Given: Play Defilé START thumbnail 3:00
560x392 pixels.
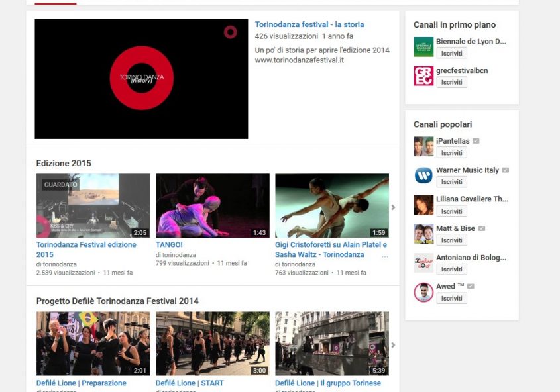Looking at the screenshot, I should [x=213, y=344].
